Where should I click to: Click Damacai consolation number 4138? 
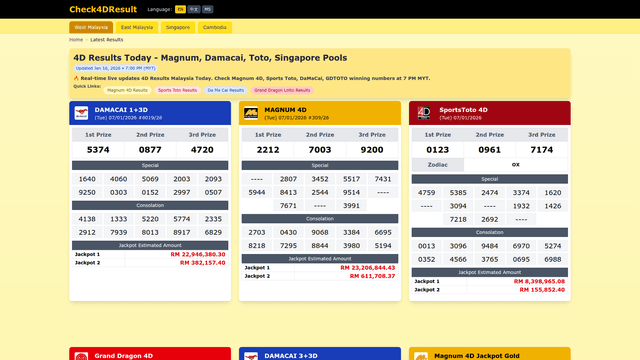coord(87,219)
